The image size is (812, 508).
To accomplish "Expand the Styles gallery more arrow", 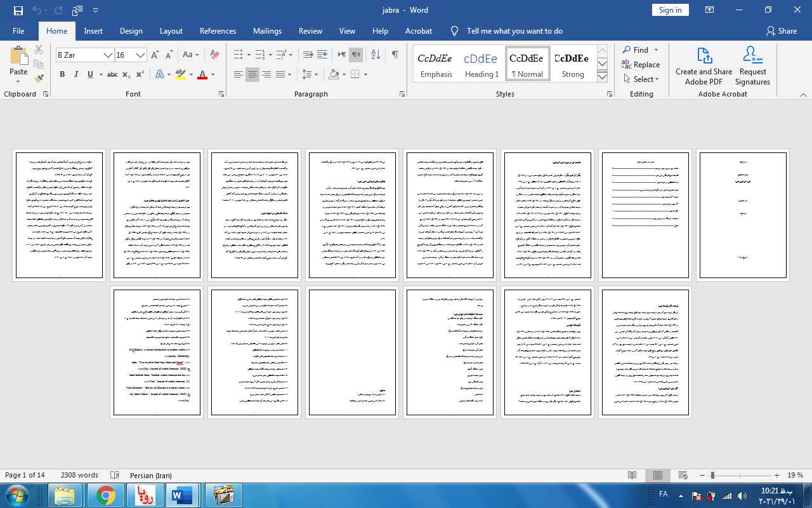I will 602,77.
